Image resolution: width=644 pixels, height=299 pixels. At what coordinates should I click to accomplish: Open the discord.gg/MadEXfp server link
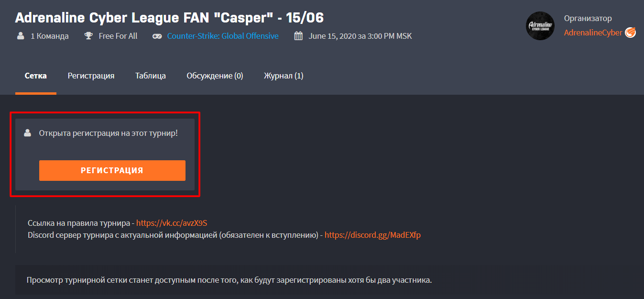(x=372, y=235)
